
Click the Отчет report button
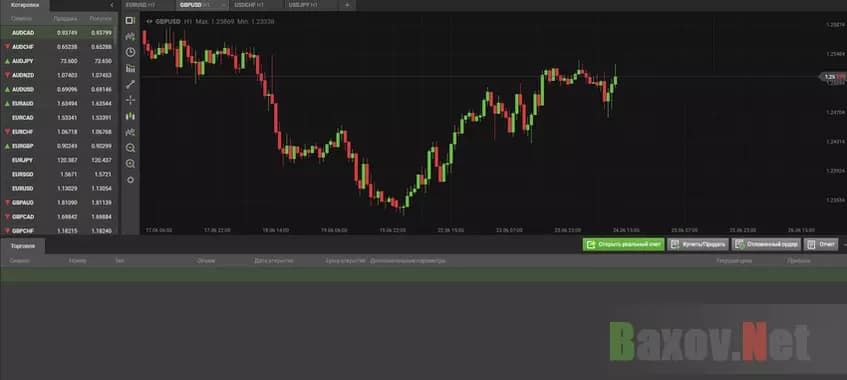(x=821, y=244)
